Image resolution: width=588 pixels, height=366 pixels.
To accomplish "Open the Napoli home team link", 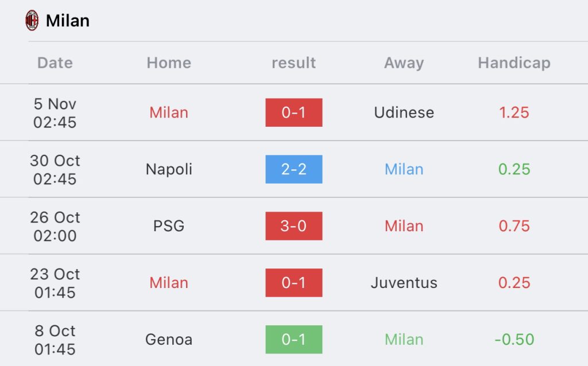I will (x=169, y=169).
